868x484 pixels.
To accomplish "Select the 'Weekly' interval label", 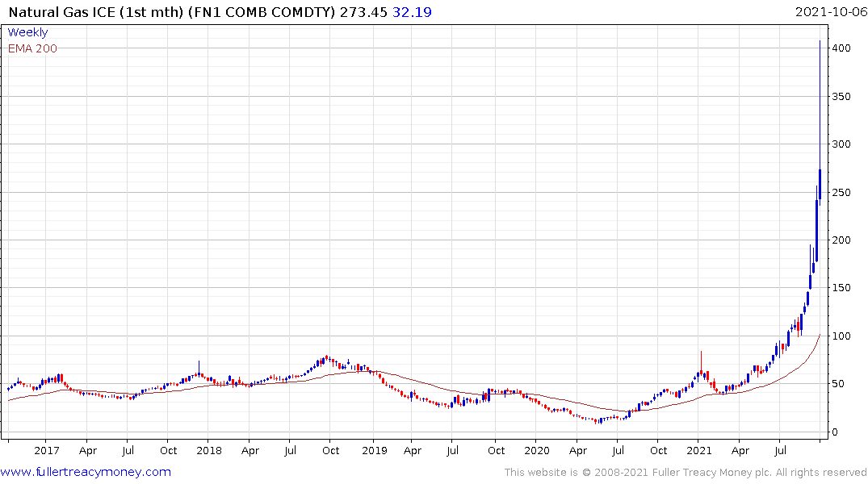I will [x=27, y=32].
